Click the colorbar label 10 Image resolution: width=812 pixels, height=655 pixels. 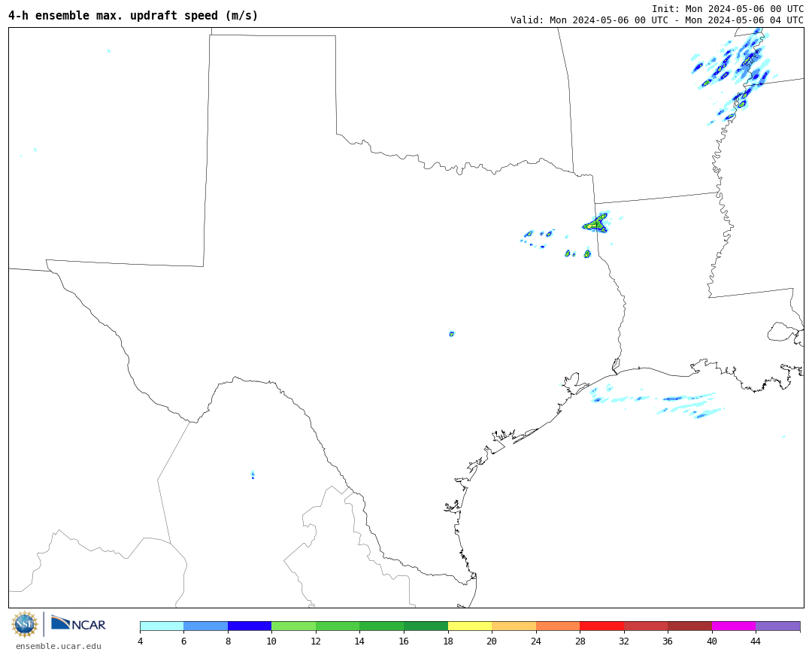(x=271, y=641)
